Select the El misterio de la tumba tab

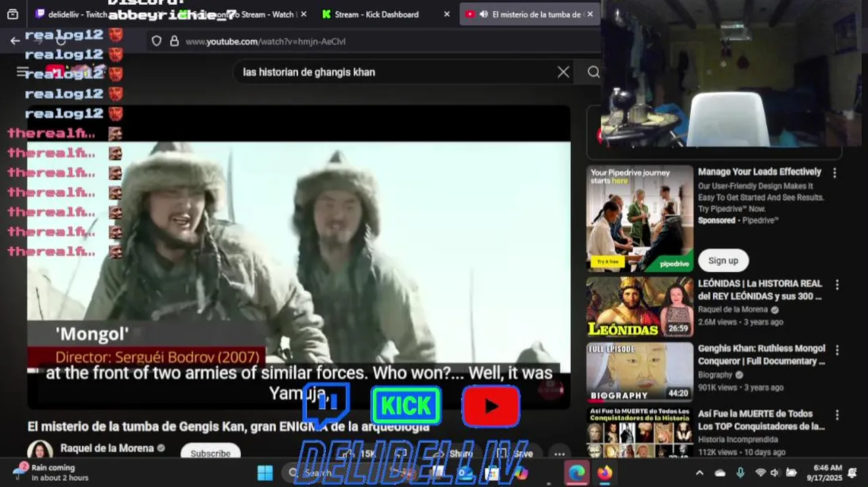point(530,14)
